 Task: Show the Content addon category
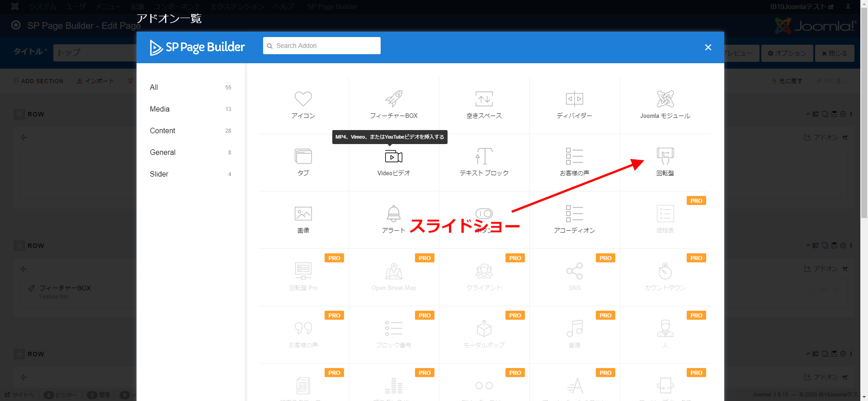[163, 131]
